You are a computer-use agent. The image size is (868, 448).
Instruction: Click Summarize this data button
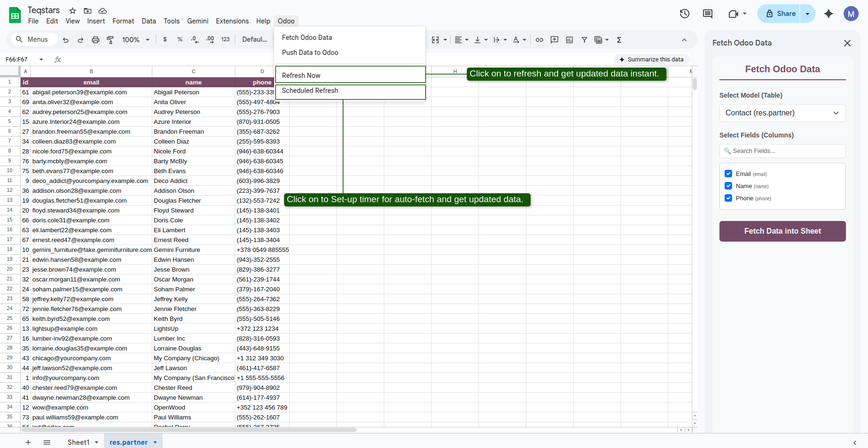pos(651,60)
